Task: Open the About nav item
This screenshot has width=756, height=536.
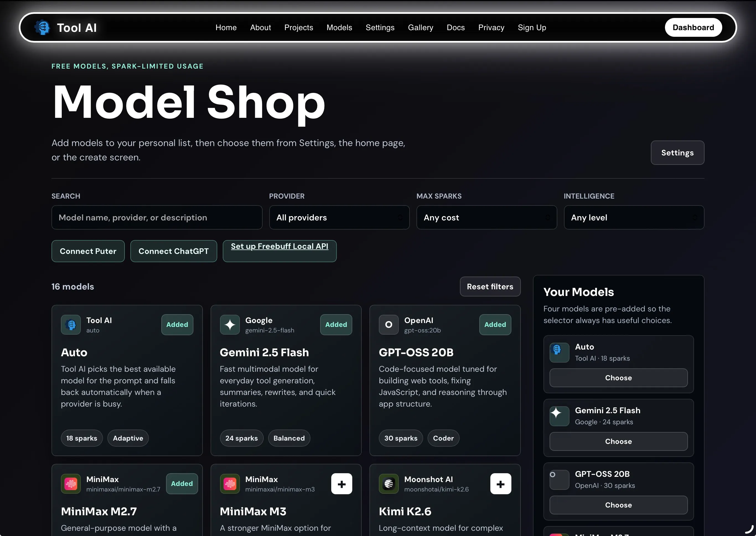Action: 260,27
